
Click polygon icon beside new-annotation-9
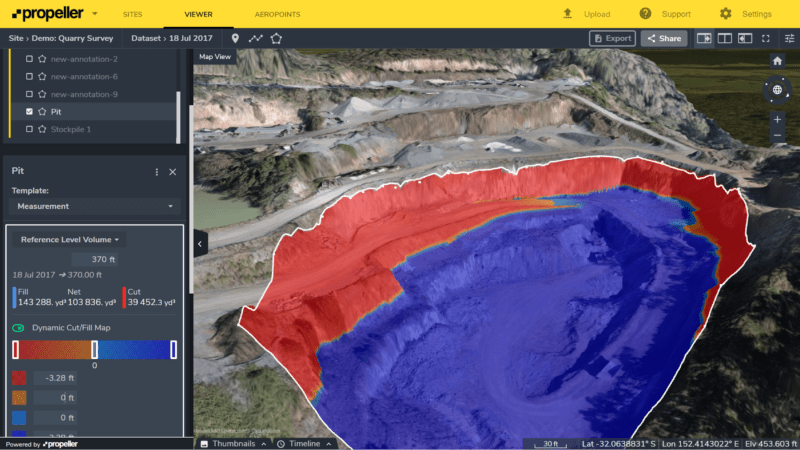point(42,94)
